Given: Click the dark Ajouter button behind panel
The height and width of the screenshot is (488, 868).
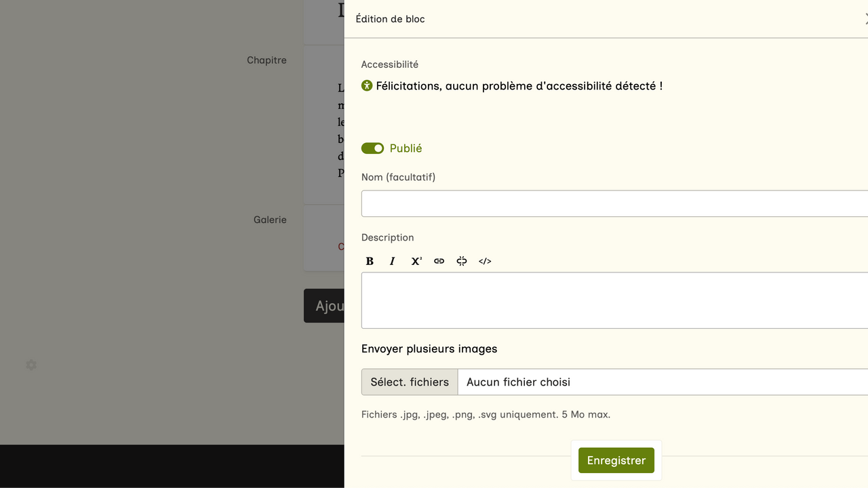Looking at the screenshot, I should (x=325, y=306).
